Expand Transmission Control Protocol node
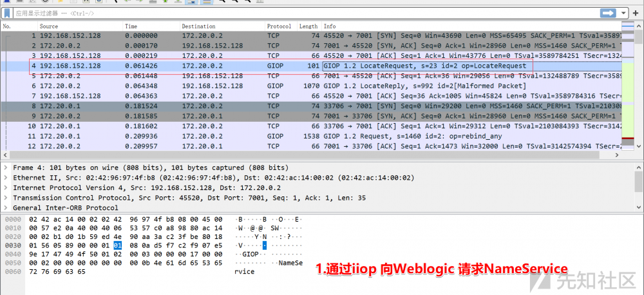The width and height of the screenshot is (644, 295). (x=5, y=198)
